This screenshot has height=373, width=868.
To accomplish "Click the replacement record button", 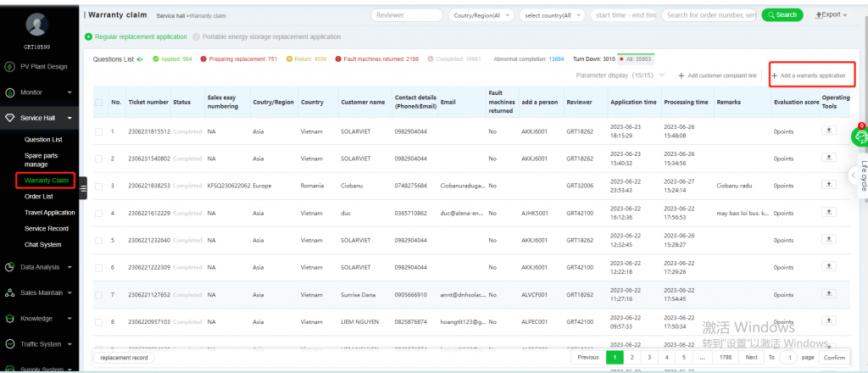I will (125, 358).
